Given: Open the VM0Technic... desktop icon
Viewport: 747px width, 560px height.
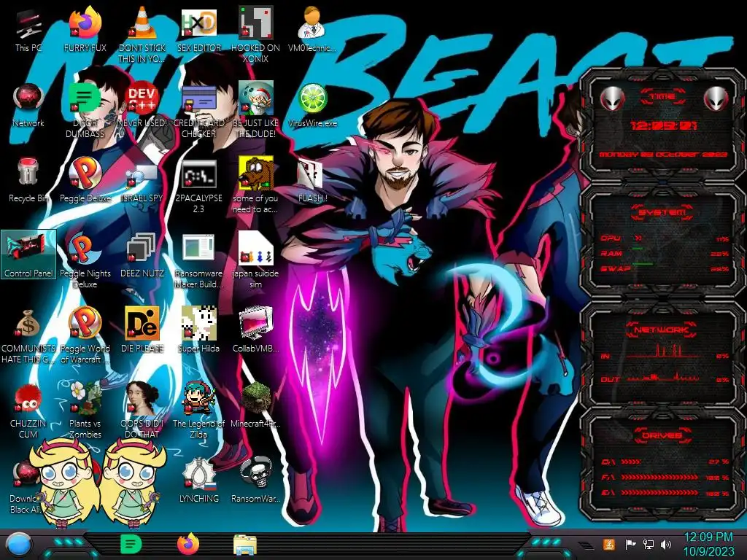Looking at the screenshot, I should 312,31.
